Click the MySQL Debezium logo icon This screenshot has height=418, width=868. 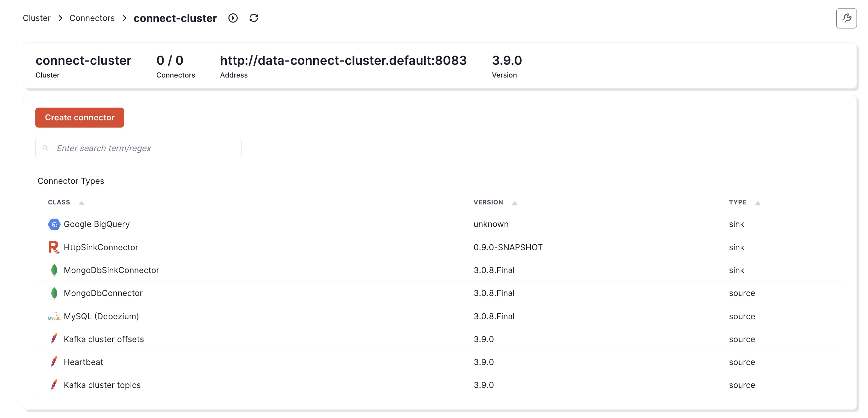pyautogui.click(x=54, y=316)
